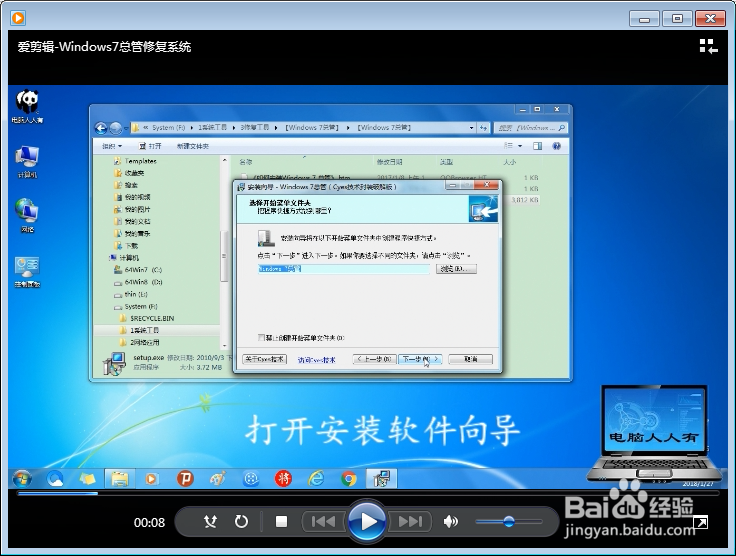Select System (F:) breadcrumb segment
This screenshot has height=556, width=736.
169,128
